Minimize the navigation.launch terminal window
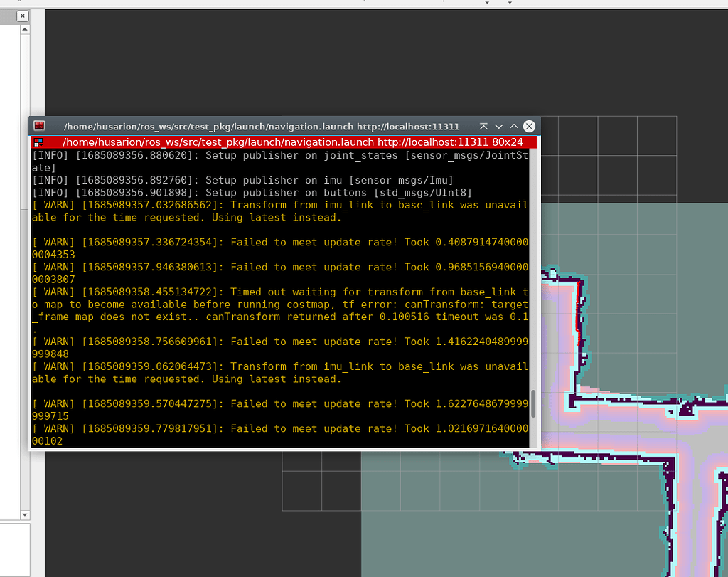The image size is (728, 577). pos(498,126)
